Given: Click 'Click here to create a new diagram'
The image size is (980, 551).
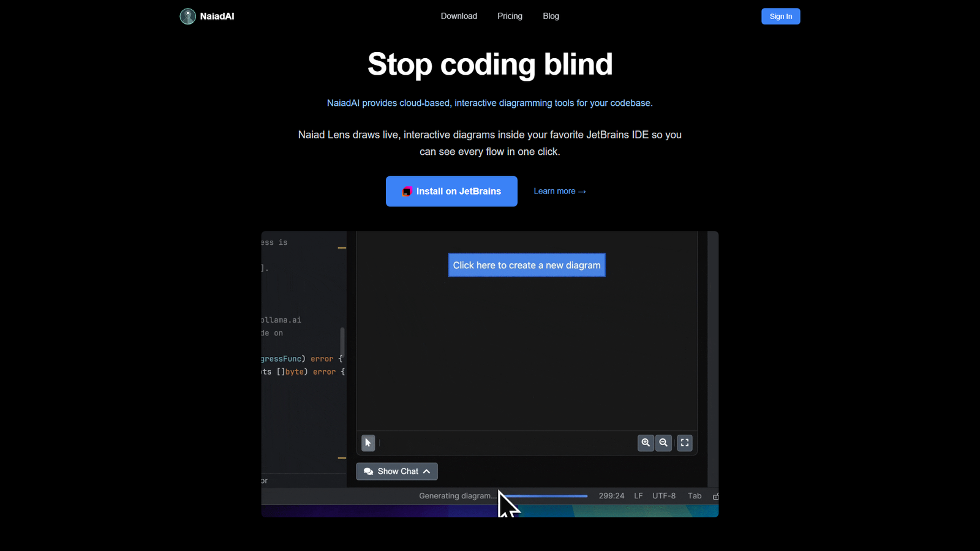Looking at the screenshot, I should [x=526, y=265].
